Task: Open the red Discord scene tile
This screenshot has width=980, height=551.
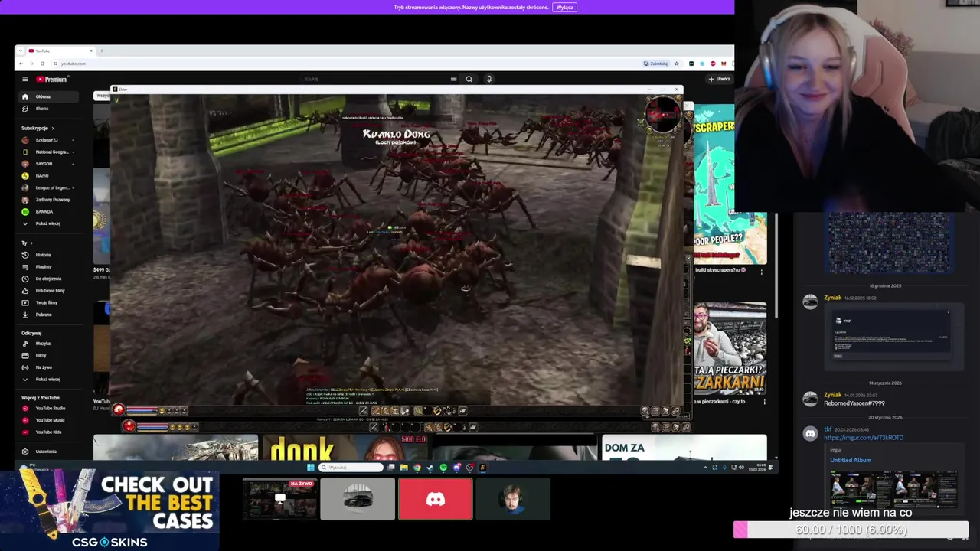Action: (435, 499)
